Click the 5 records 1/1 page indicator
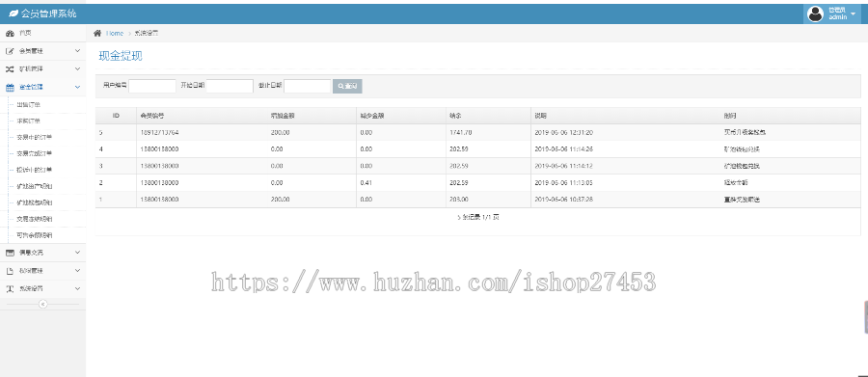Image resolution: width=868 pixels, height=377 pixels. [478, 218]
